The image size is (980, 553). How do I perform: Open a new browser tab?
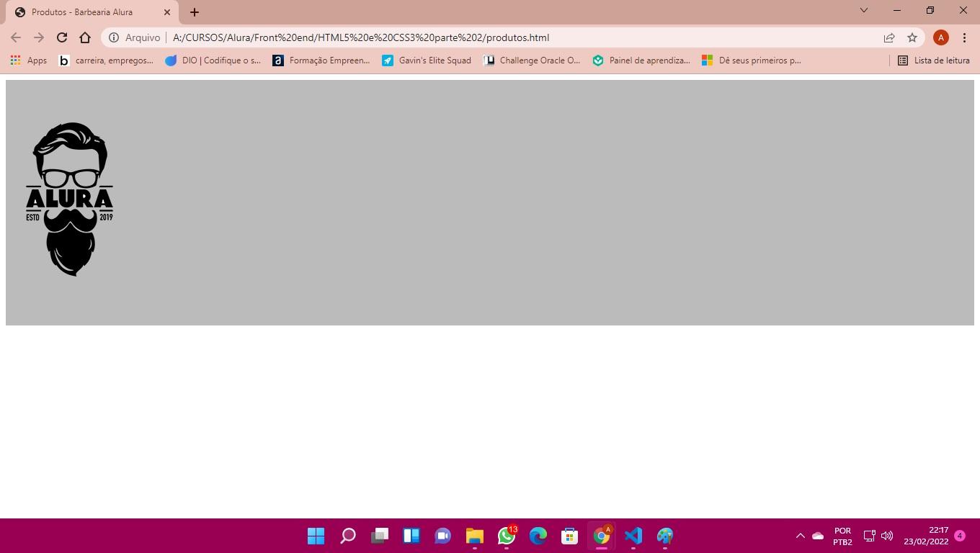[x=195, y=12]
